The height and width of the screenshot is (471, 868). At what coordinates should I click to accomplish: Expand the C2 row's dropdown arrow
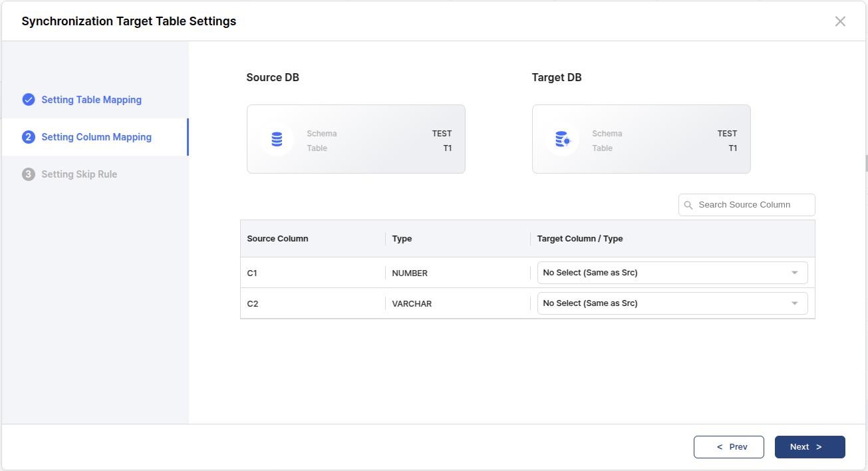tap(794, 303)
